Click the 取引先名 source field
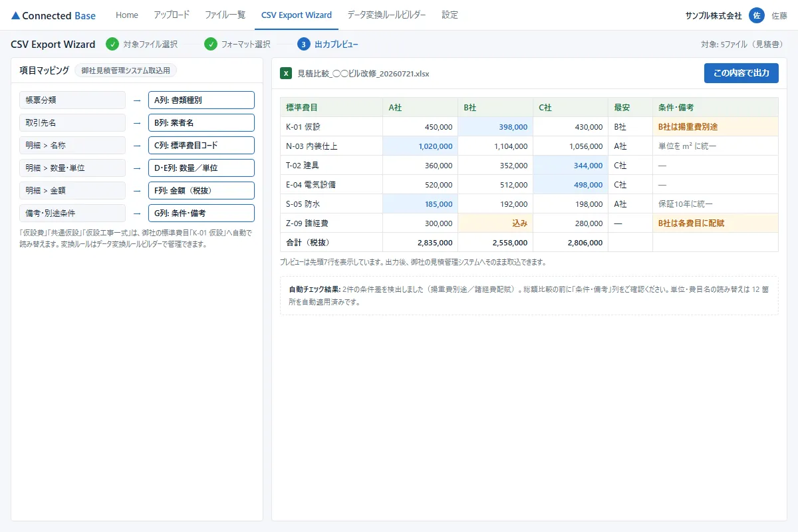Screen dimensions: 798x532 (x=72, y=122)
